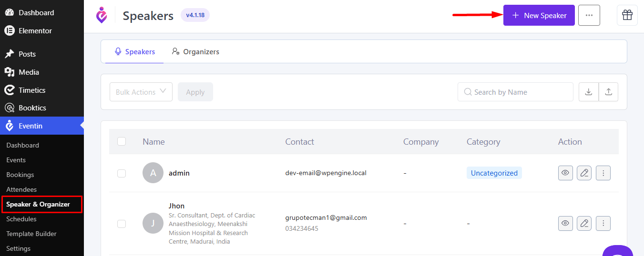Tick the checkbox for admin row

pyautogui.click(x=122, y=173)
